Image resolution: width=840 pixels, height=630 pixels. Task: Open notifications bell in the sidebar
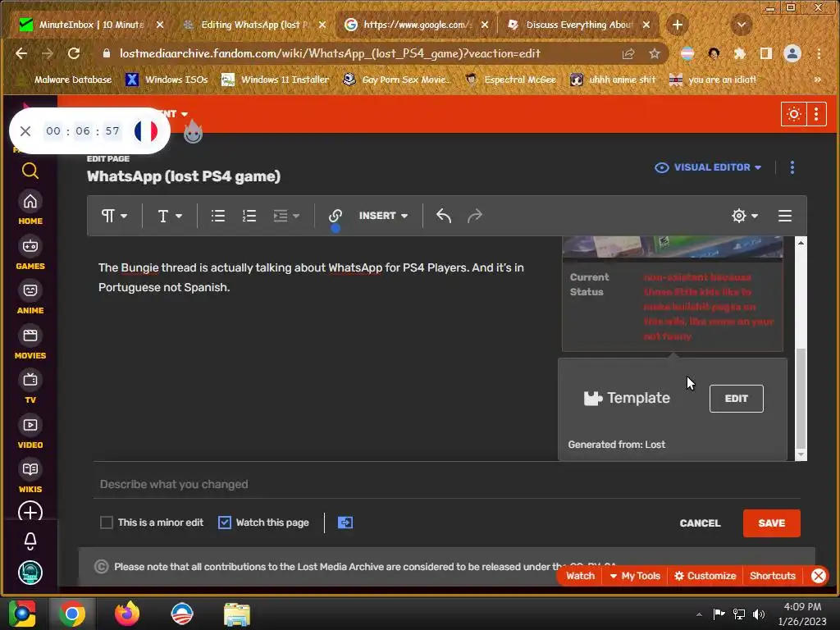(30, 541)
